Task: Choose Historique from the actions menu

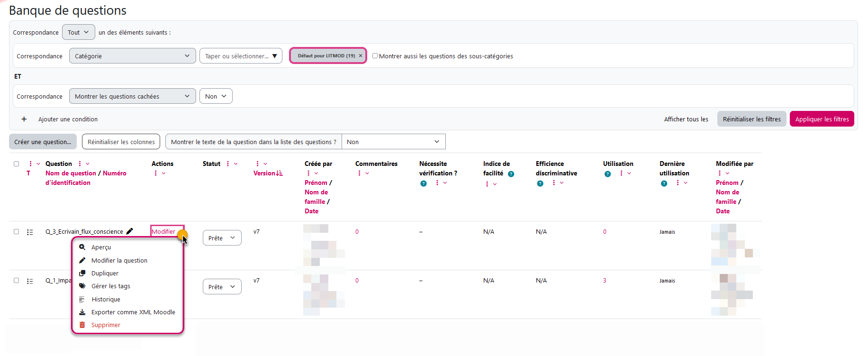Action: click(x=106, y=299)
